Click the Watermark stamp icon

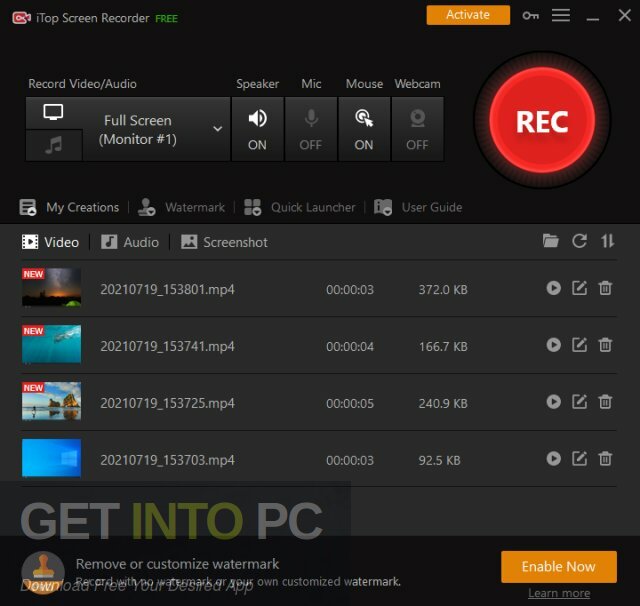pyautogui.click(x=146, y=207)
